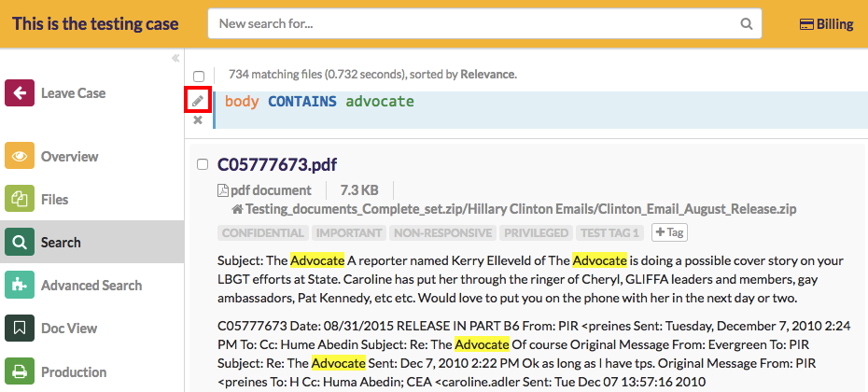Click the Advanced Search puzzle icon

pyautogui.click(x=20, y=286)
